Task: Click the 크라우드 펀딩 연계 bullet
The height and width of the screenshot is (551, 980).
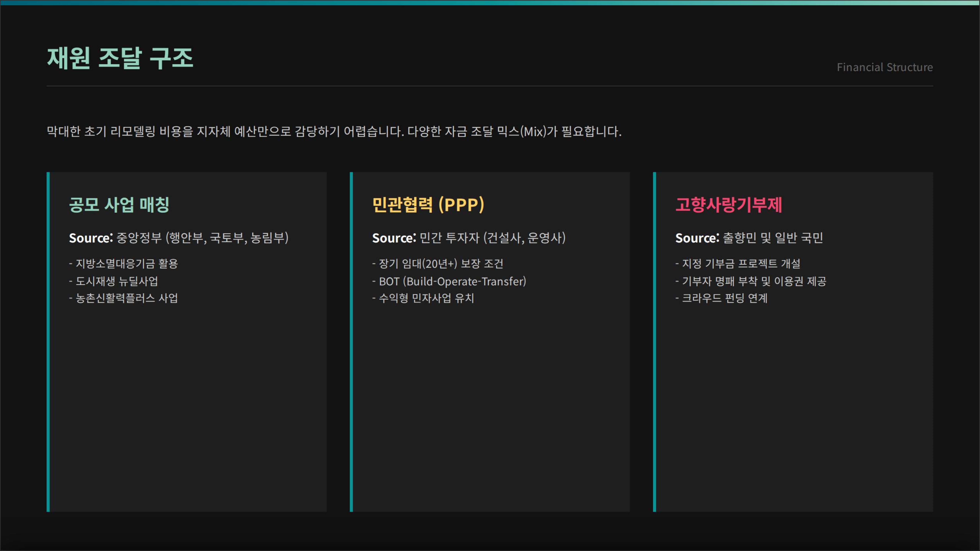Action: 721,298
